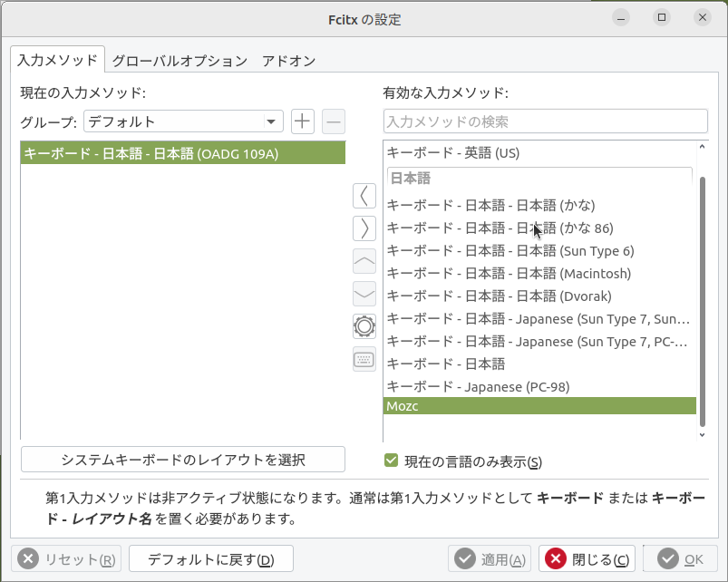The image size is (728, 582).
Task: Open the グループ デフォルト dropdown
Action: tap(183, 121)
